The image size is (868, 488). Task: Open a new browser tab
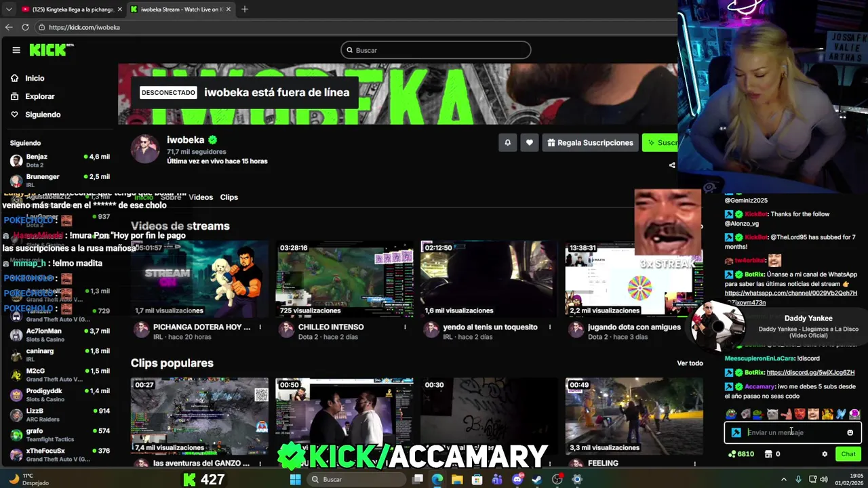tap(245, 9)
